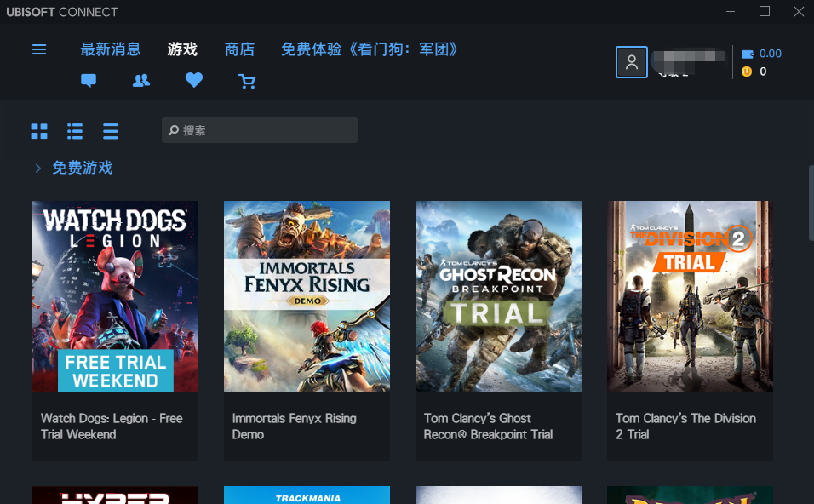This screenshot has width=814, height=504.
Task: Open Immortals Fenyx Rising Demo cover
Action: click(x=307, y=296)
